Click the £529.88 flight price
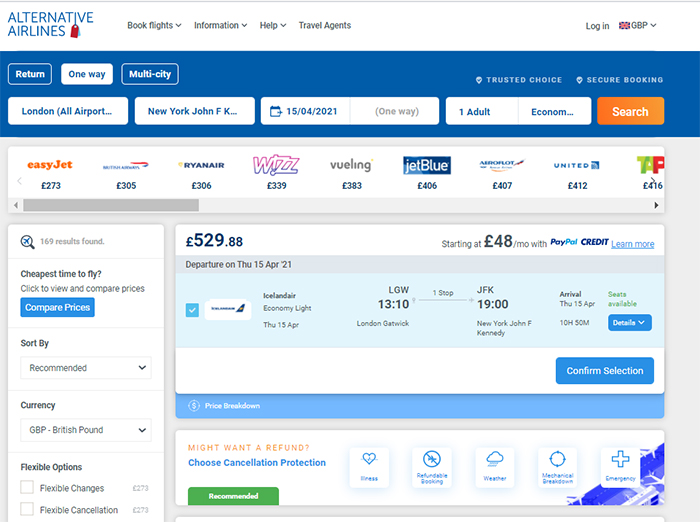Viewport: 700px width, 522px height. (x=214, y=241)
